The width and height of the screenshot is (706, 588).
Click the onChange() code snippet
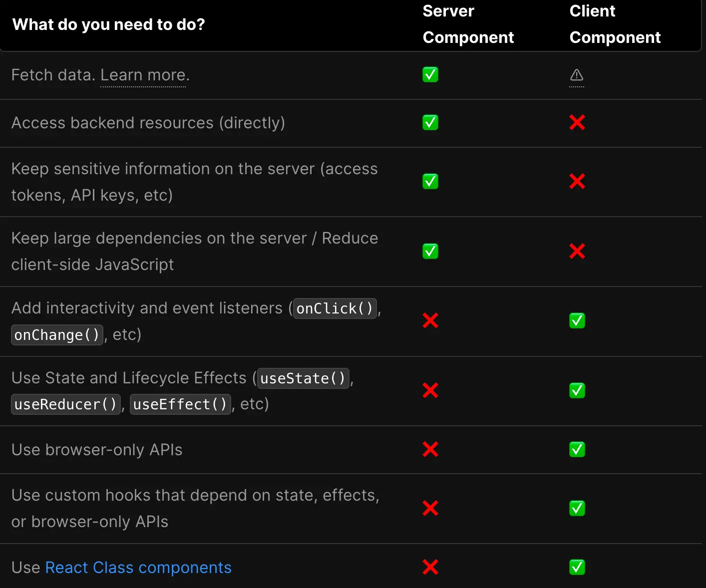(x=57, y=335)
